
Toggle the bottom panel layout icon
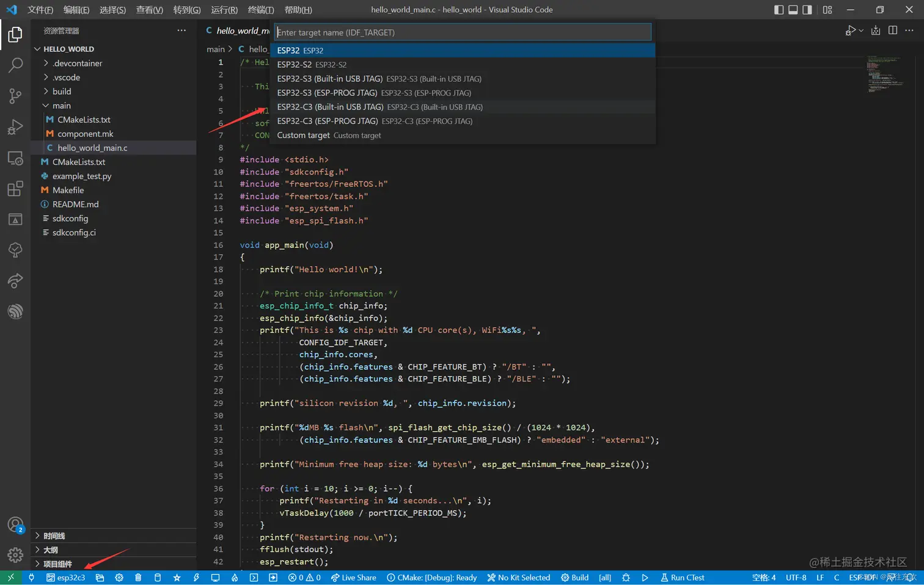click(793, 10)
